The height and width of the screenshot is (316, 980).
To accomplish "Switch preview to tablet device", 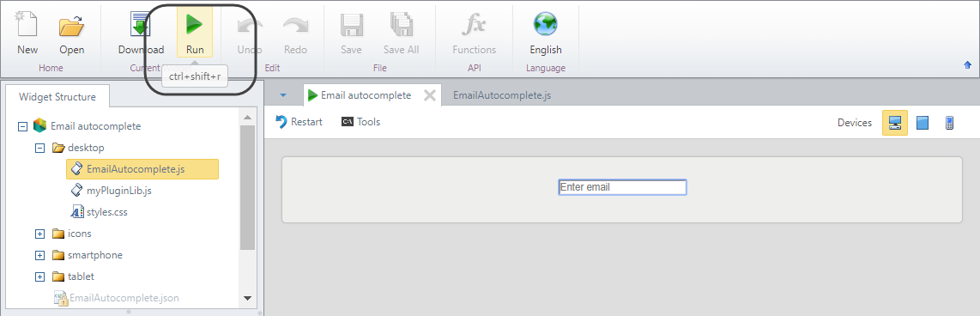I will coord(922,123).
